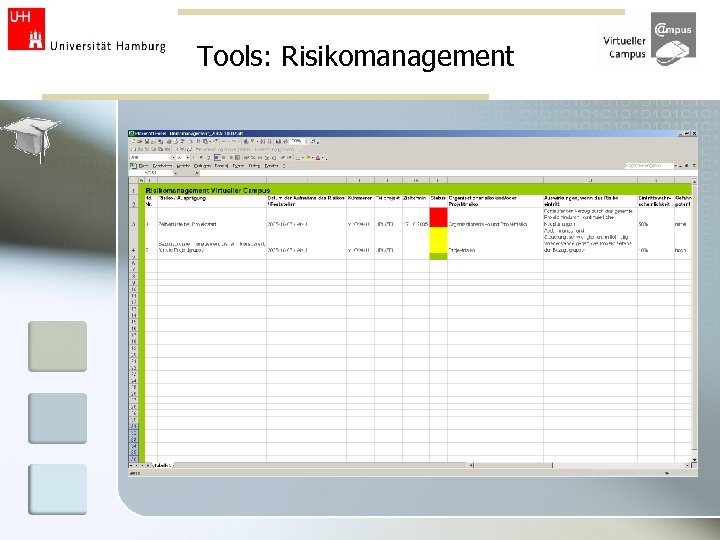
Task: Select the Format Painter brush
Action: point(216,141)
